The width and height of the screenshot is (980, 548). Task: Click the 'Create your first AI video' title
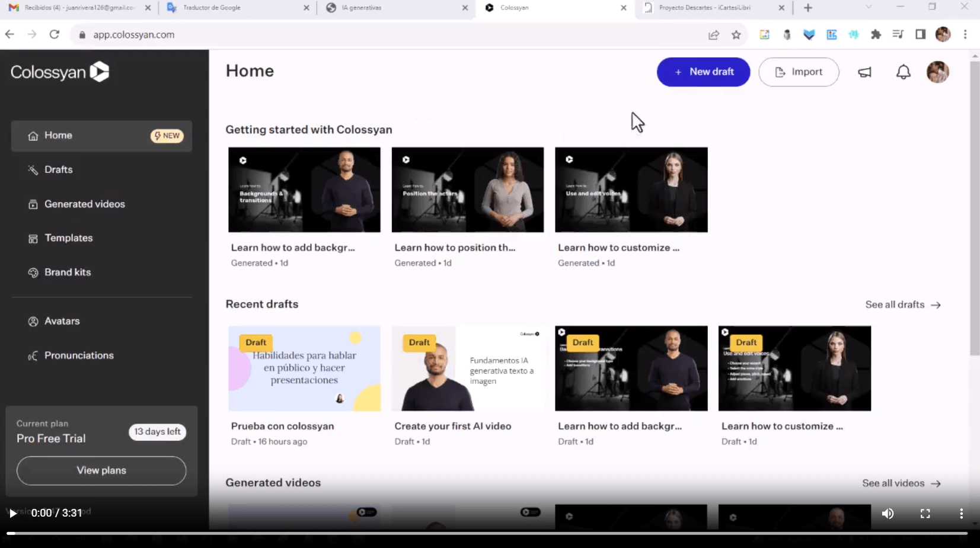point(453,426)
